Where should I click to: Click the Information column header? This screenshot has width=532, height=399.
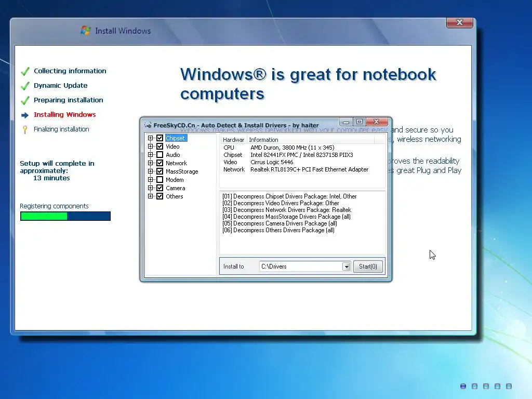[311, 140]
